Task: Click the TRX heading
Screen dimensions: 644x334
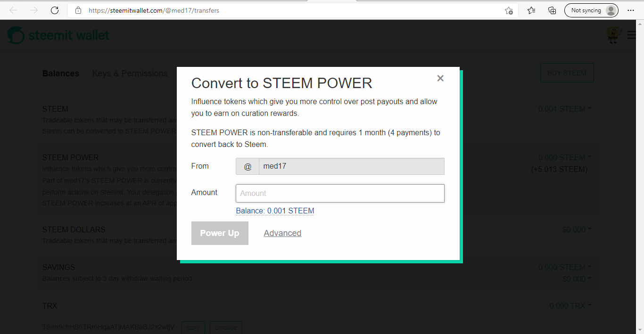Action: pos(50,306)
